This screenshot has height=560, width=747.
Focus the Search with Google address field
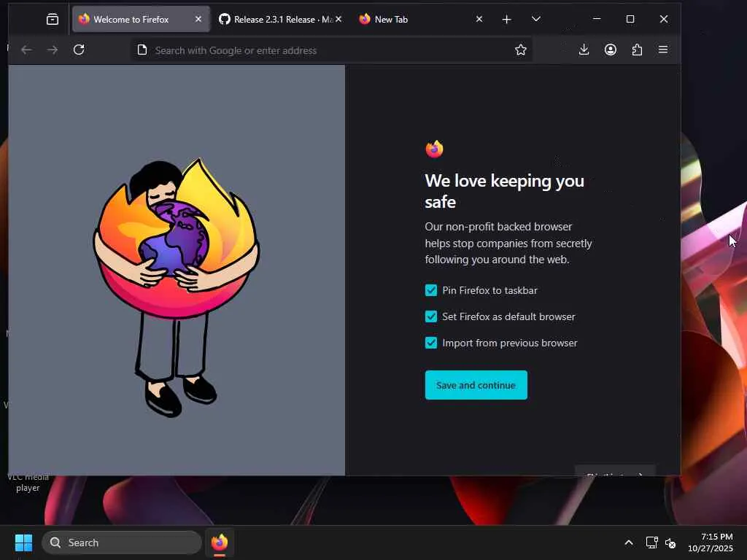point(330,50)
